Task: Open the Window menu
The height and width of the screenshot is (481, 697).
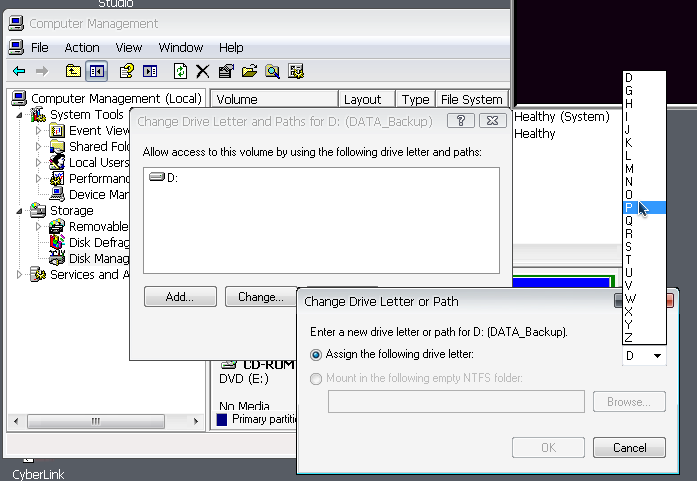Action: click(180, 48)
